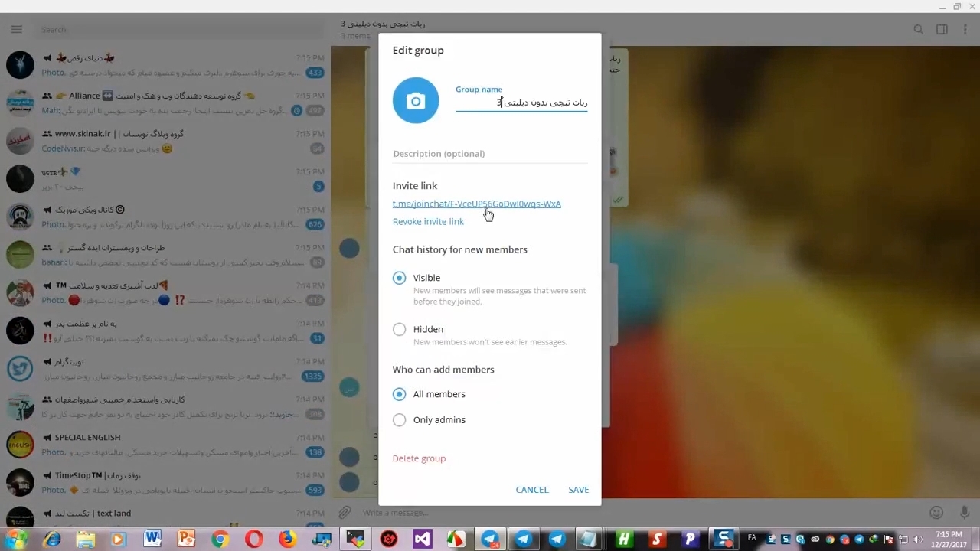Click the SAVE button

click(578, 490)
